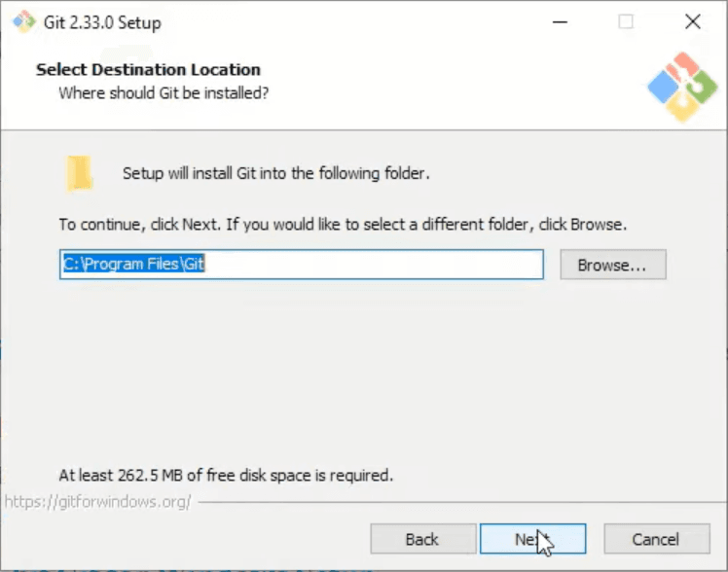Click the separator line beside the gitforwindows URL
728x572 pixels.
457,503
